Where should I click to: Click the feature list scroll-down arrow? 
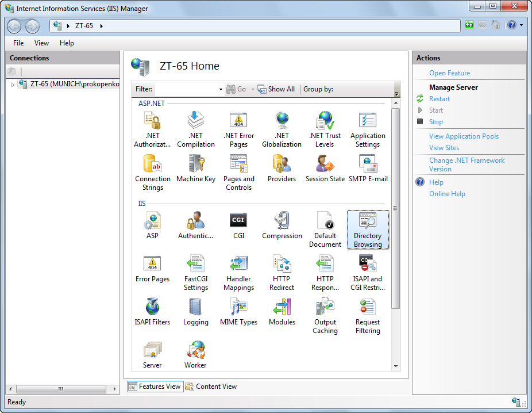tap(396, 366)
